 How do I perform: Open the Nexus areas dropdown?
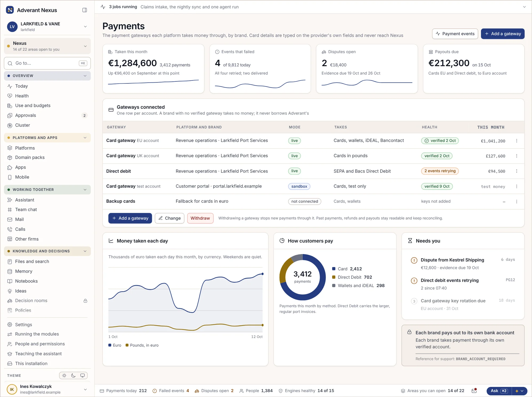click(x=47, y=46)
